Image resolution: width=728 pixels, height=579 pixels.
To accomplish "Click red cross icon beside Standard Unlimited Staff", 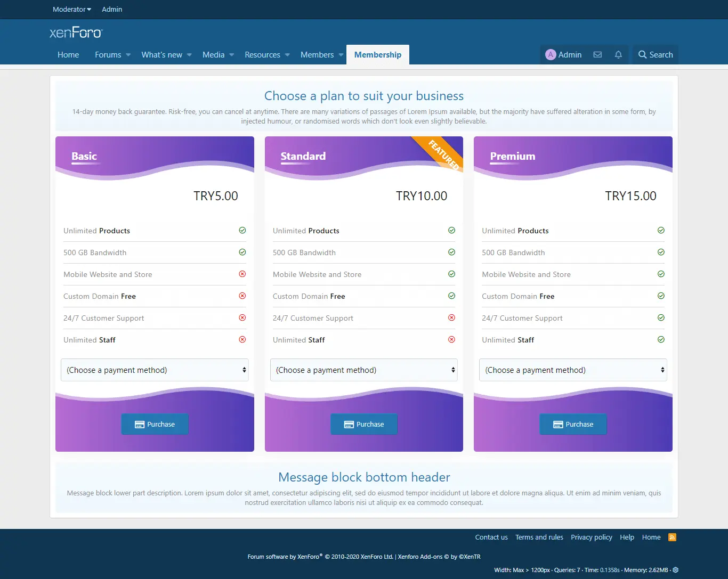I will (451, 340).
